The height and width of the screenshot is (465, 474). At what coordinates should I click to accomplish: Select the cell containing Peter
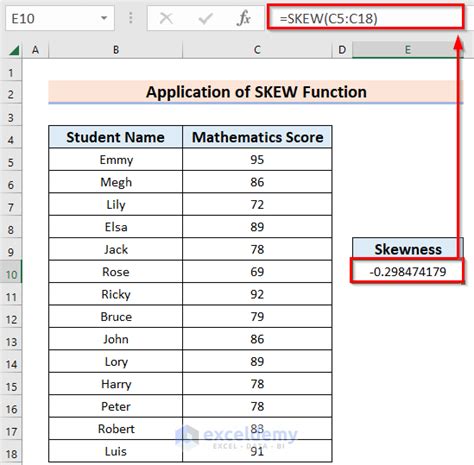[x=116, y=406]
